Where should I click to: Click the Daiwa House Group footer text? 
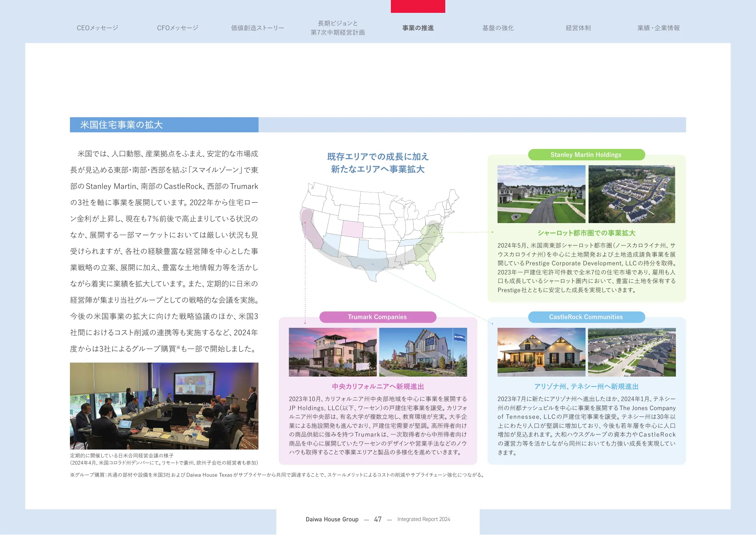(332, 519)
